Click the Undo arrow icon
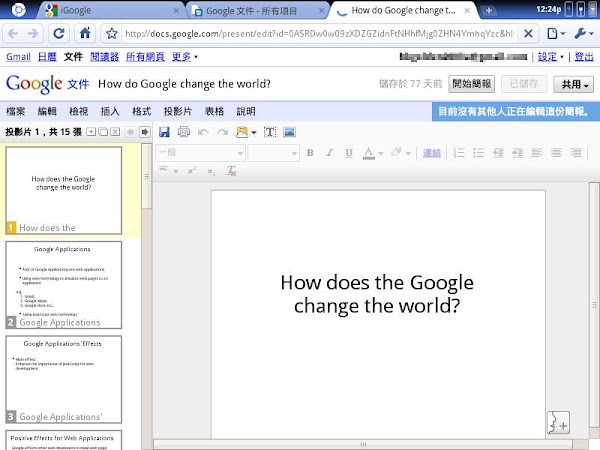600x450 pixels. click(203, 132)
